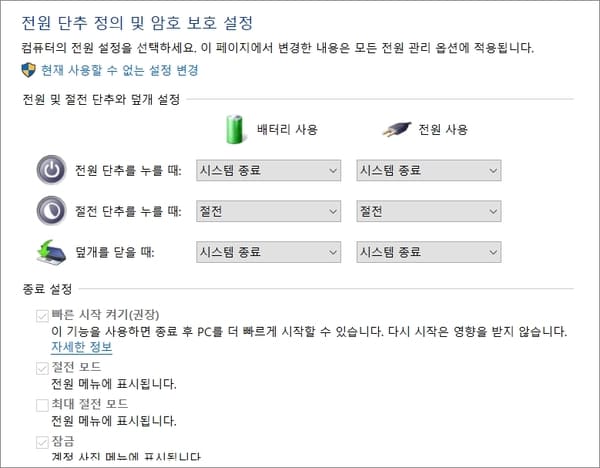600x468 pixels.
Task: Open plugged-in dropdown for 절전 단추를 누를 때
Action: (429, 211)
